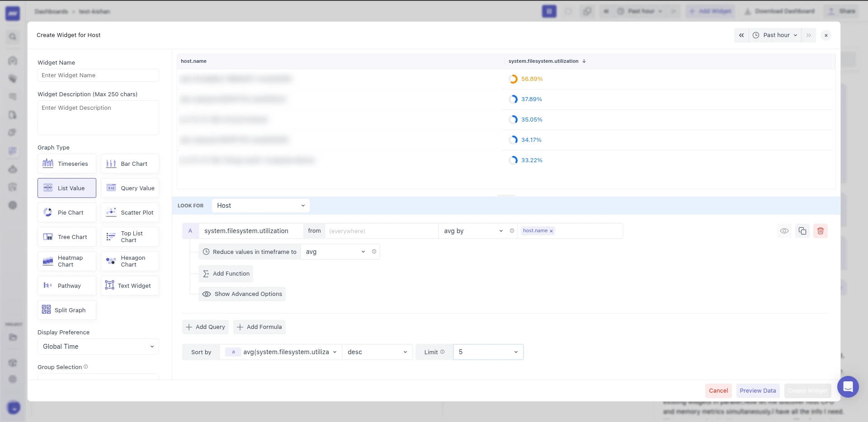
Task: Focus the Widget Name input field
Action: coord(98,75)
